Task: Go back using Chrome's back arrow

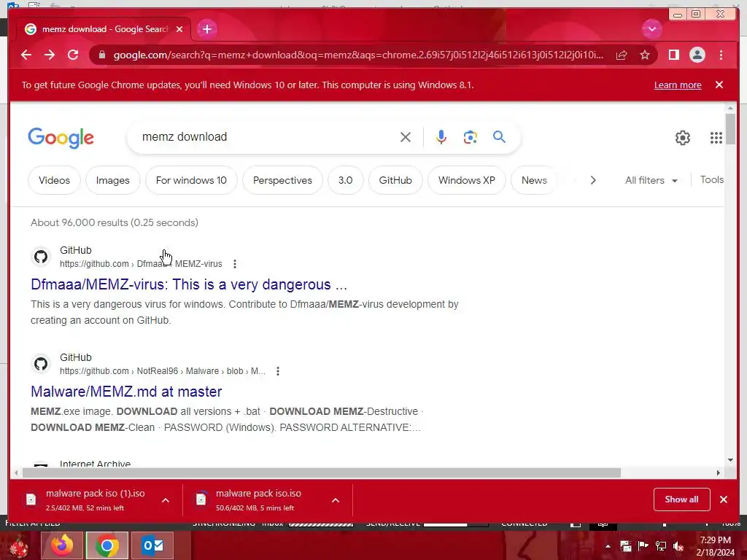Action: pos(26,55)
